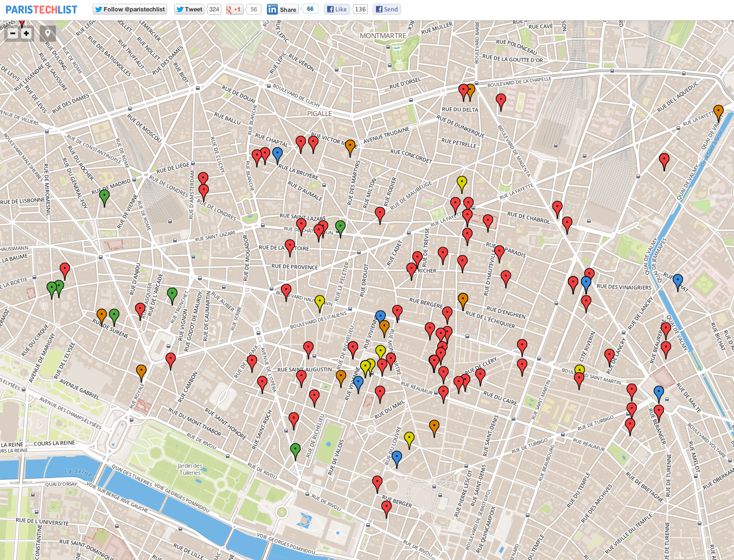Viewport: 734px width, 560px height.
Task: Select red pin between Rue Saint-Roch and Rue de Richelieu
Action: pos(293,421)
